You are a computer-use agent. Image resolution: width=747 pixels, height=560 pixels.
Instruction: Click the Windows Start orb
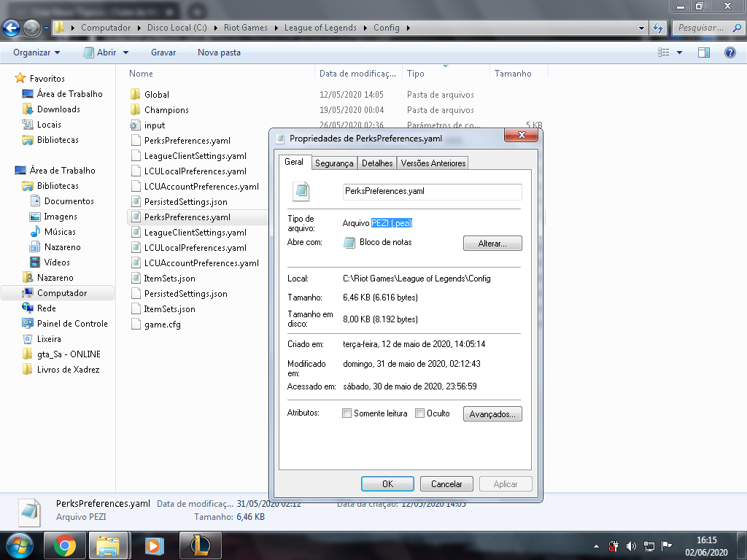[20, 545]
